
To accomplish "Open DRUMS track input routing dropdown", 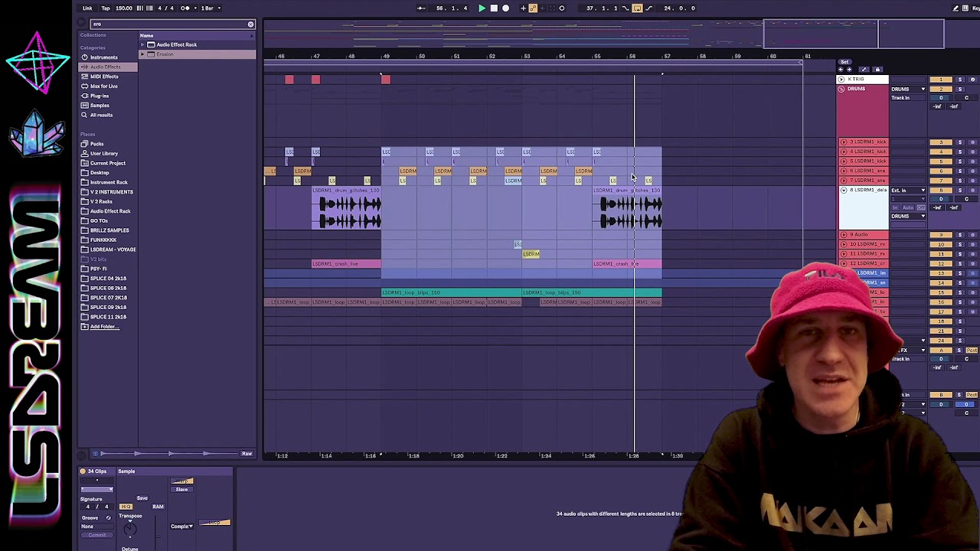I will [908, 90].
